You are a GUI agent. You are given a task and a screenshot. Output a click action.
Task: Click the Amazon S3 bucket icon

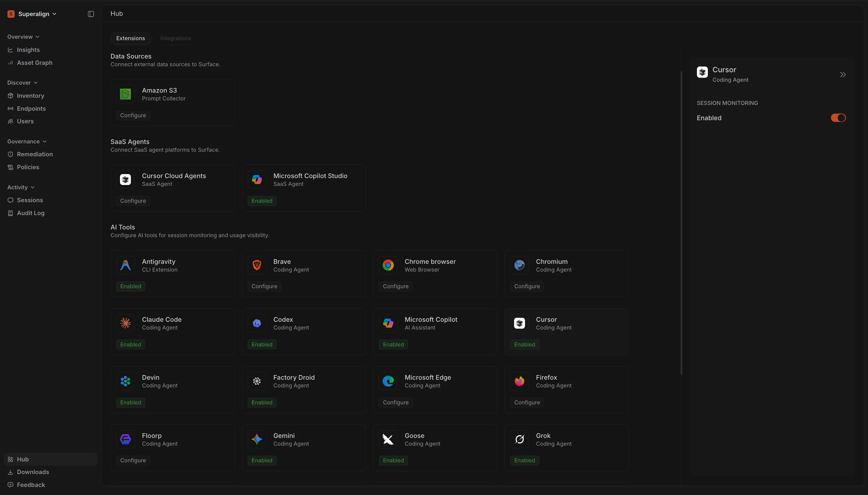pyautogui.click(x=125, y=94)
